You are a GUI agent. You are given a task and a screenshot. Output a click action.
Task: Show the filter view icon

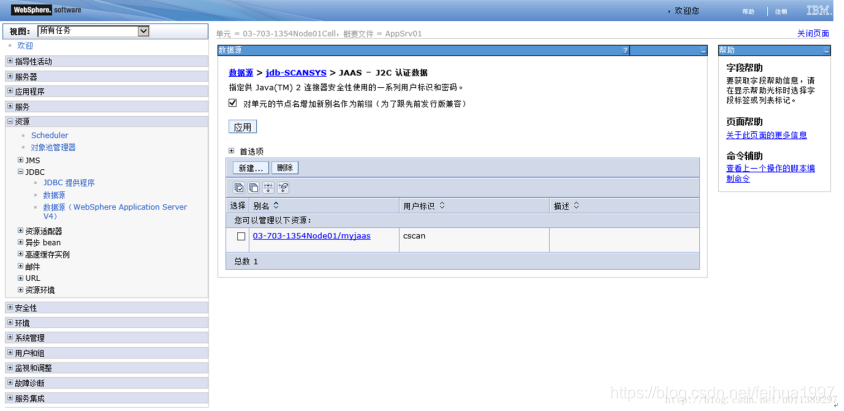268,188
